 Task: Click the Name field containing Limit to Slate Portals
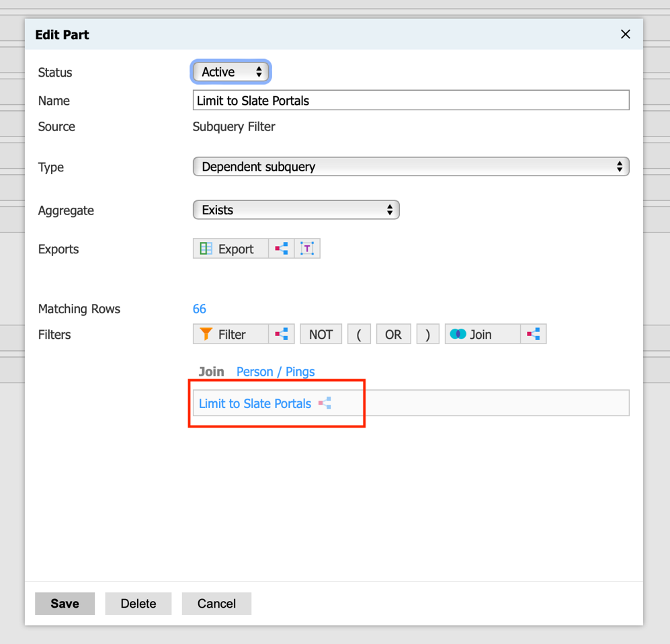click(x=411, y=101)
